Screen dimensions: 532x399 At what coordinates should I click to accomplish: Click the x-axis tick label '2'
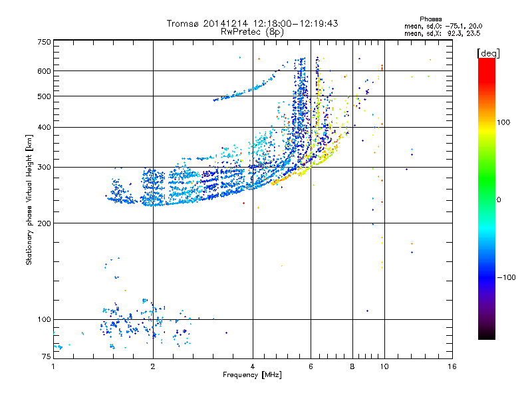153,366
